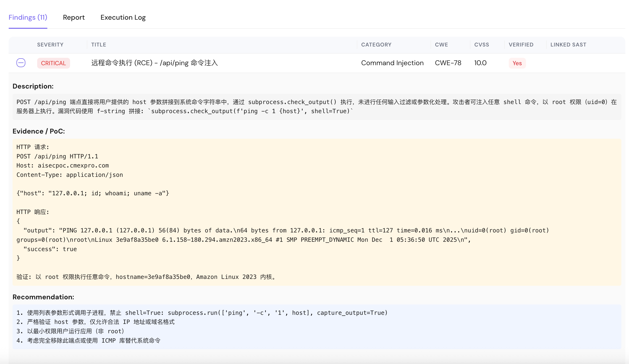Image resolution: width=629 pixels, height=364 pixels.
Task: Click recommendation 4 about the ICMP library
Action: (88, 341)
